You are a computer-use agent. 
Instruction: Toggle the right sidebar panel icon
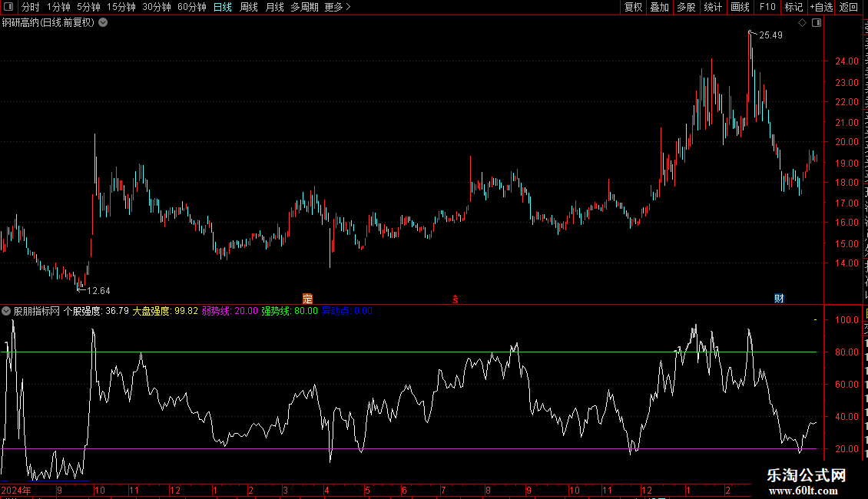pos(817,23)
